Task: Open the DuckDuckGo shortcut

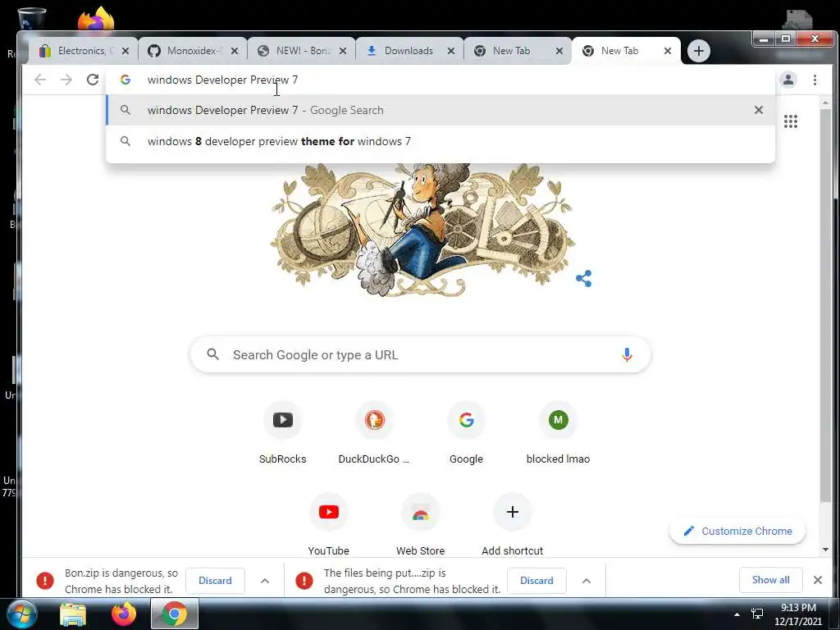Action: 374,433
